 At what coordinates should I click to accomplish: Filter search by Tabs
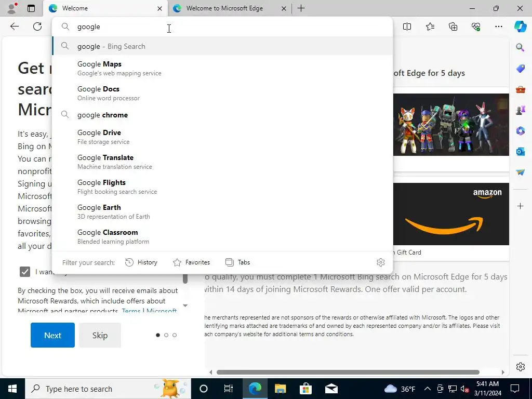point(237,262)
